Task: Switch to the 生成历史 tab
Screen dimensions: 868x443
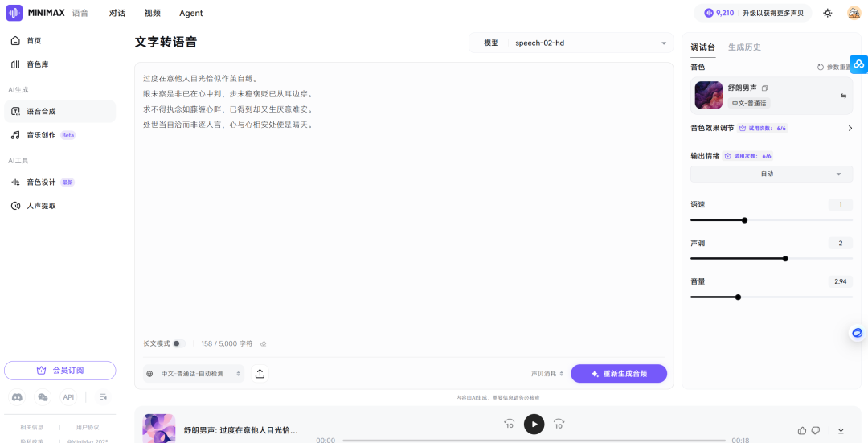Action: point(744,47)
